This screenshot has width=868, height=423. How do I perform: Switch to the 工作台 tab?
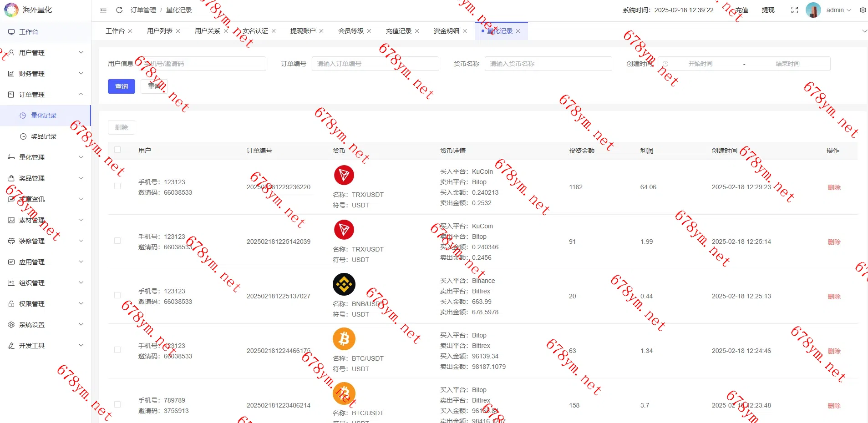pyautogui.click(x=115, y=31)
